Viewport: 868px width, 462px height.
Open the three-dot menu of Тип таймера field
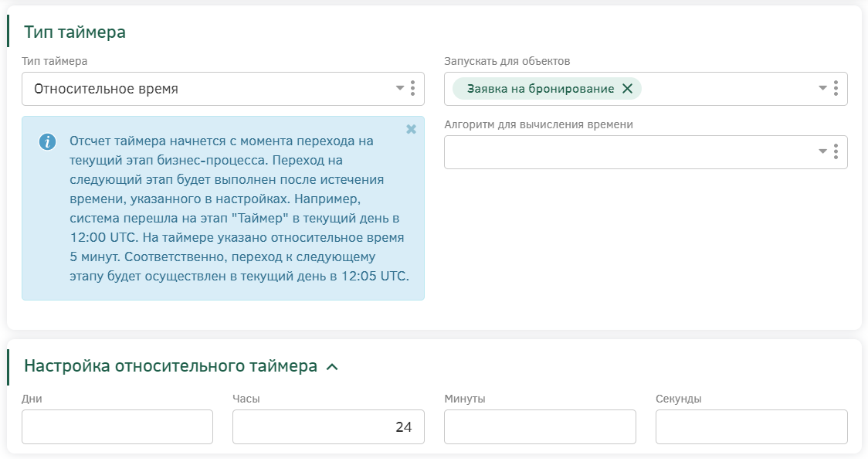(412, 88)
